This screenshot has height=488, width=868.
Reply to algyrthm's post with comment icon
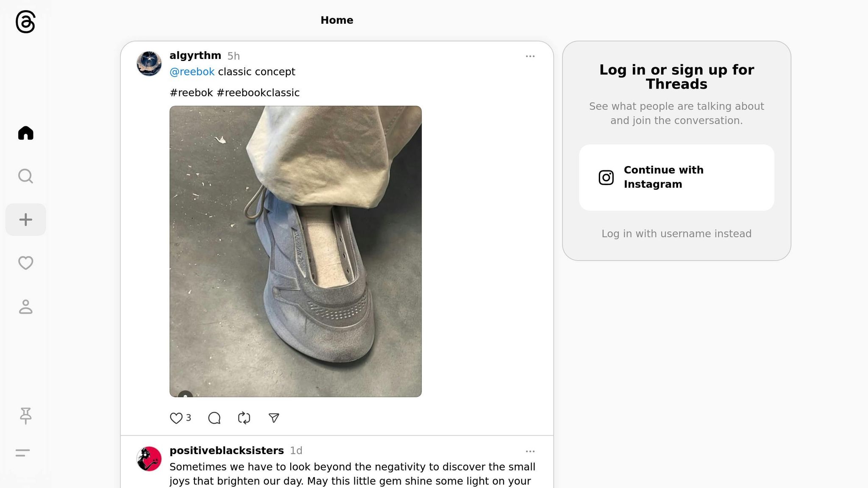[x=214, y=418]
